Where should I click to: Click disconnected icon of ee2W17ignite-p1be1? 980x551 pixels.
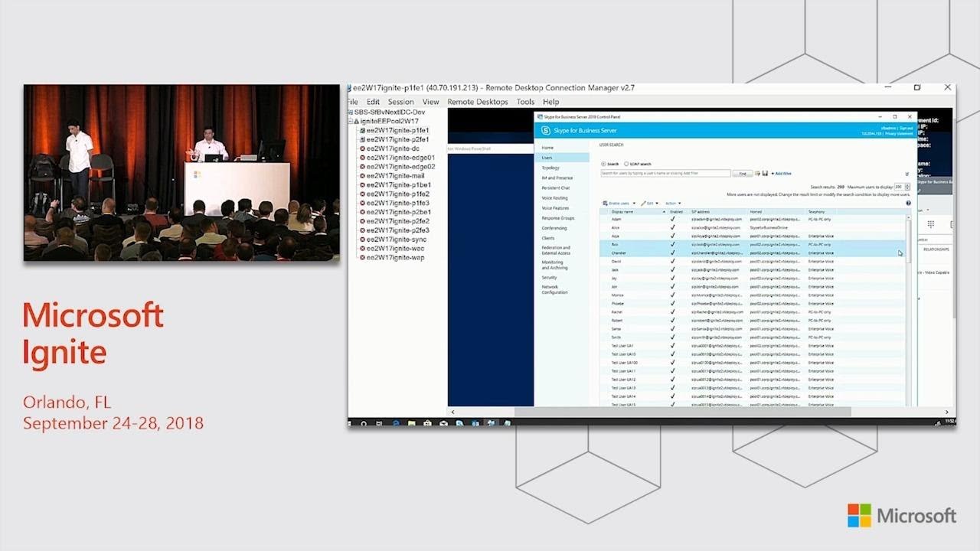pos(362,185)
